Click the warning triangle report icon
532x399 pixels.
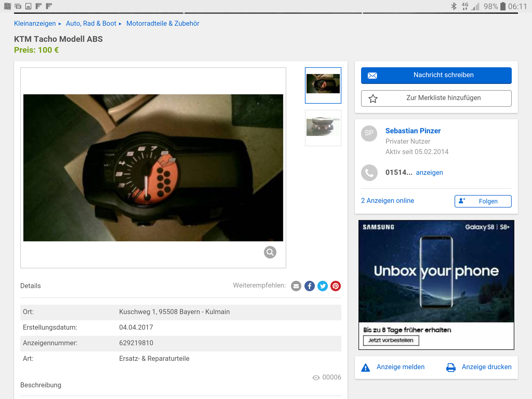click(x=365, y=367)
